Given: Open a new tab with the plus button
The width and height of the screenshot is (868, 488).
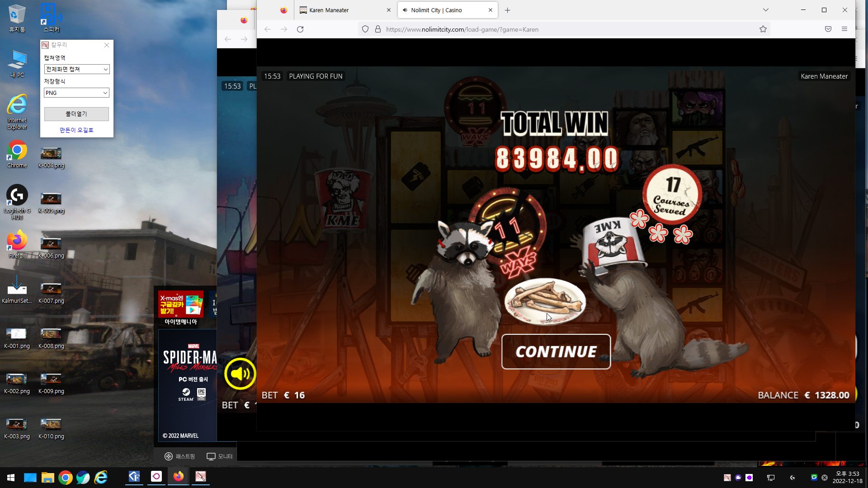Looking at the screenshot, I should pos(508,10).
